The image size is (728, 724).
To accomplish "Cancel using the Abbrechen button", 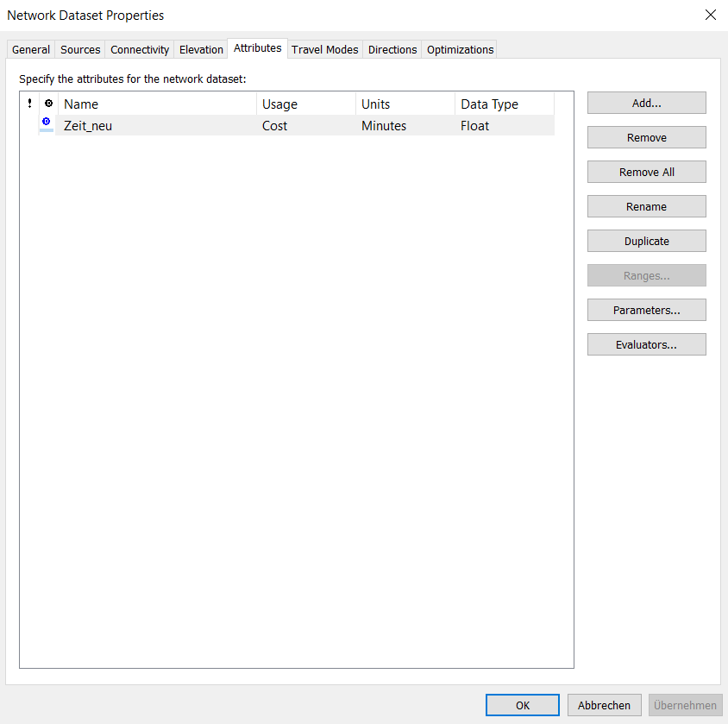I will 604,705.
